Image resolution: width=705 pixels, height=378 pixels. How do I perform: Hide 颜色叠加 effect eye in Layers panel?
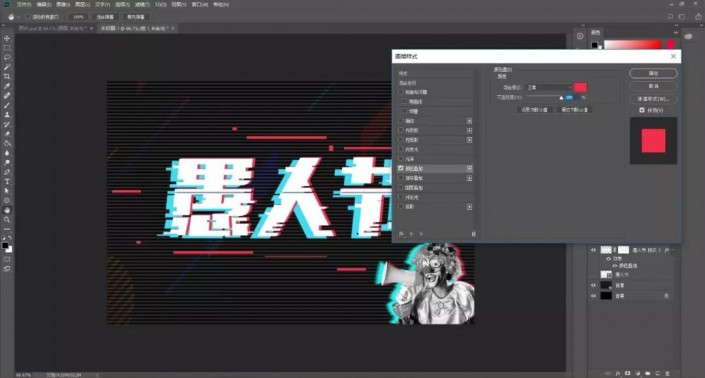615,266
